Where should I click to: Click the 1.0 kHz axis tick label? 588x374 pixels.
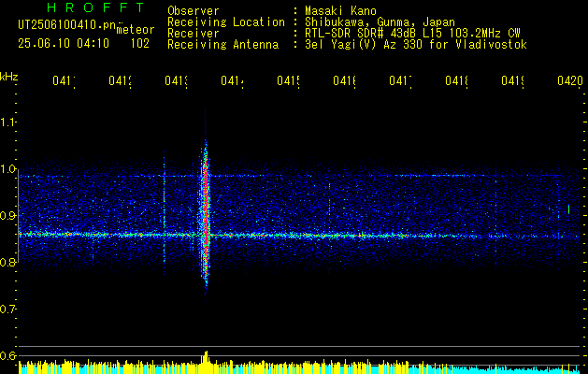pos(7,169)
